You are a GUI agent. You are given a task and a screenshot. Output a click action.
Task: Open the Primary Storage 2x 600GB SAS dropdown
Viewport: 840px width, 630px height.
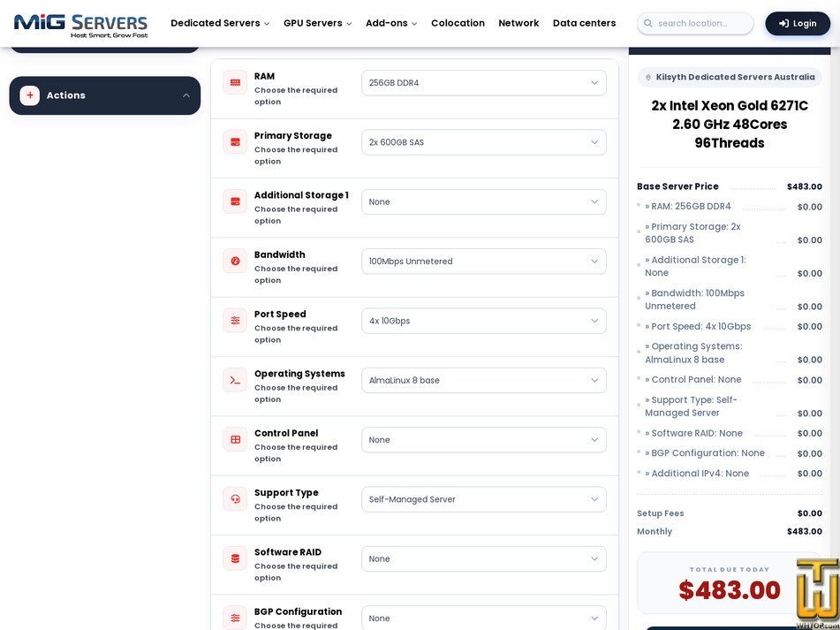coord(484,142)
